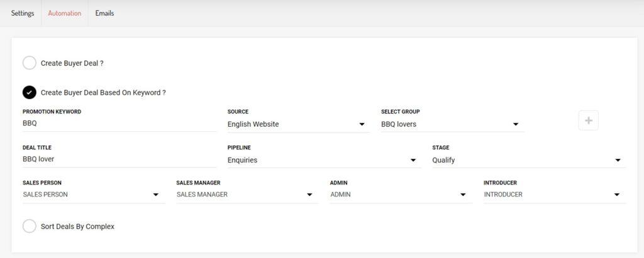The image size is (644, 258).
Task: Click the Create Buyer Deal Based On Keyword label
Action: pyautogui.click(x=103, y=92)
